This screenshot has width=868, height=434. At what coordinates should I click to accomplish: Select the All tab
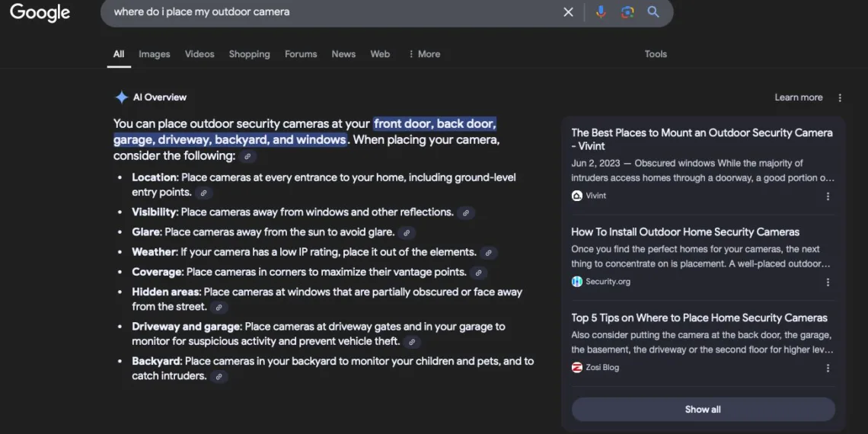tap(119, 54)
